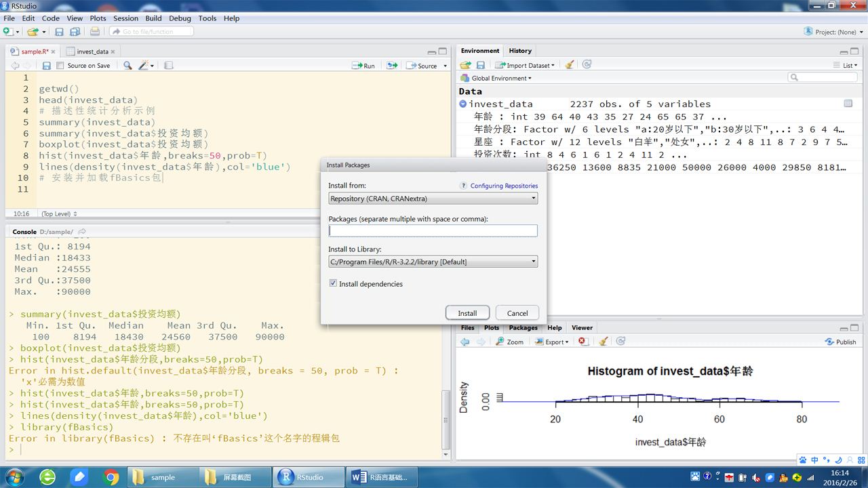Click the Zoom plot button
Screen dimensions: 868x488
tap(509, 342)
